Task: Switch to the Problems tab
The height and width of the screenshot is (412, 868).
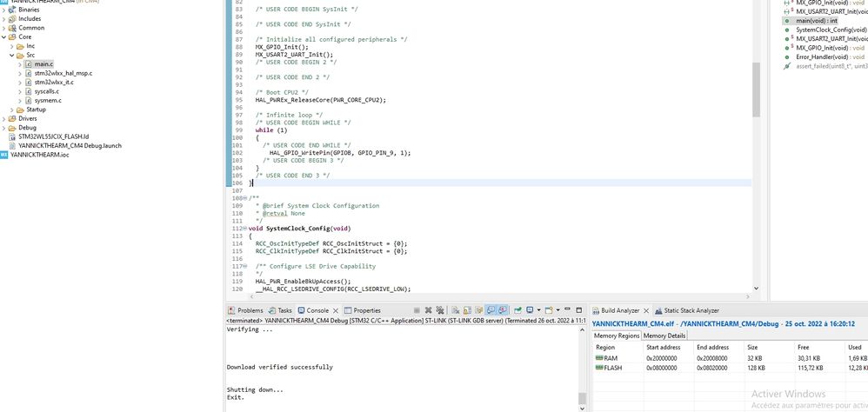Action: tap(246, 310)
